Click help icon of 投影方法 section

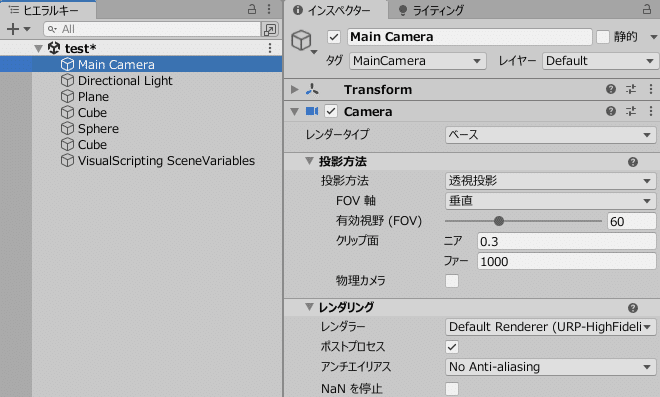tap(633, 162)
